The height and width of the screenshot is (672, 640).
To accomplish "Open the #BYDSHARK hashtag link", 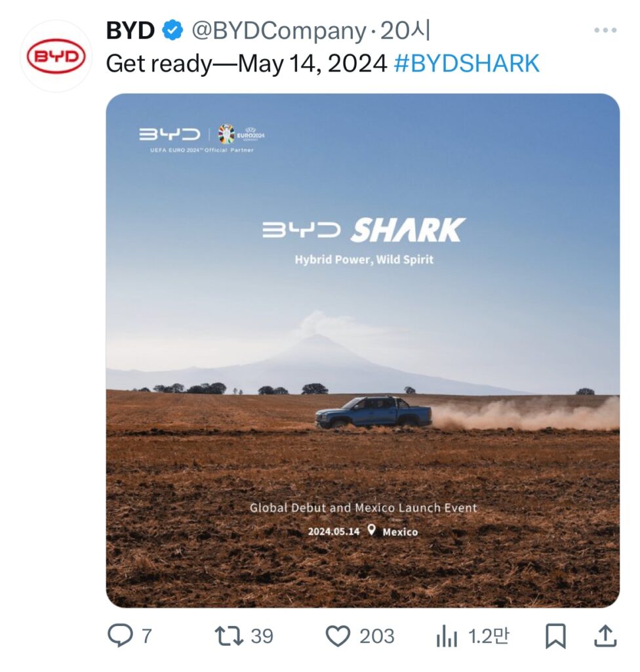I will (466, 64).
